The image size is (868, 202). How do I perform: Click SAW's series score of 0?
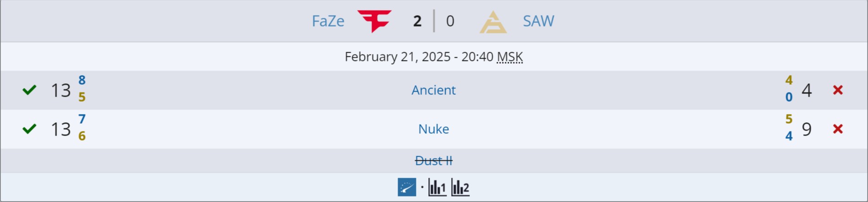(x=450, y=21)
